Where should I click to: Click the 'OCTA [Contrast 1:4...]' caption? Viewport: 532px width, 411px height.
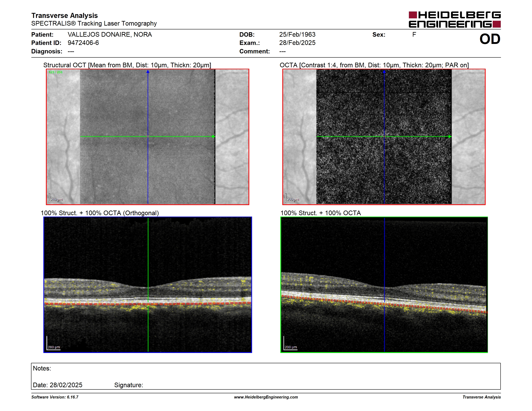click(374, 65)
